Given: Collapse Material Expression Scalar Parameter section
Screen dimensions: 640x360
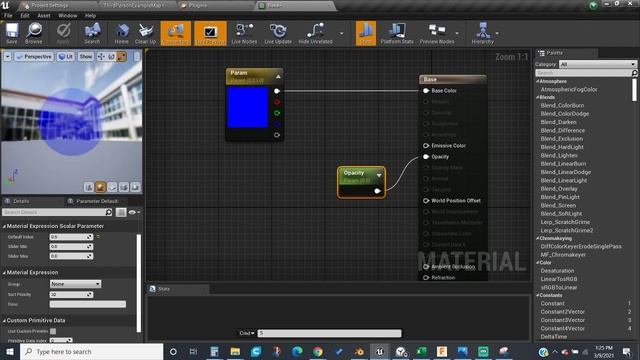Looking at the screenshot, I should coord(4,226).
